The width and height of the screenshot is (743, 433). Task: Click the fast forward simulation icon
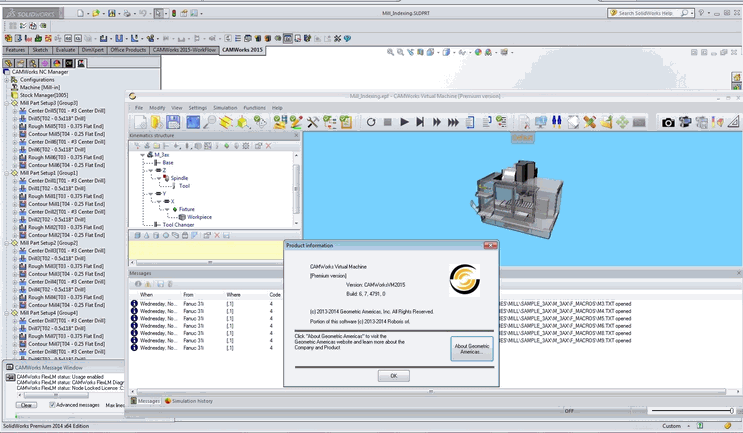[438, 122]
